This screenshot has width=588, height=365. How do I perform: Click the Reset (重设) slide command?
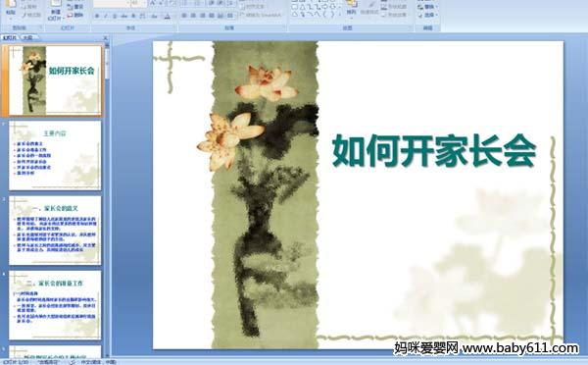pos(75,7)
